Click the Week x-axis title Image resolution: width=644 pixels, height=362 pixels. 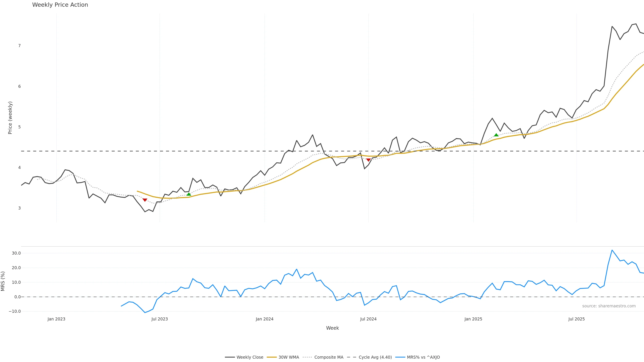click(332, 328)
